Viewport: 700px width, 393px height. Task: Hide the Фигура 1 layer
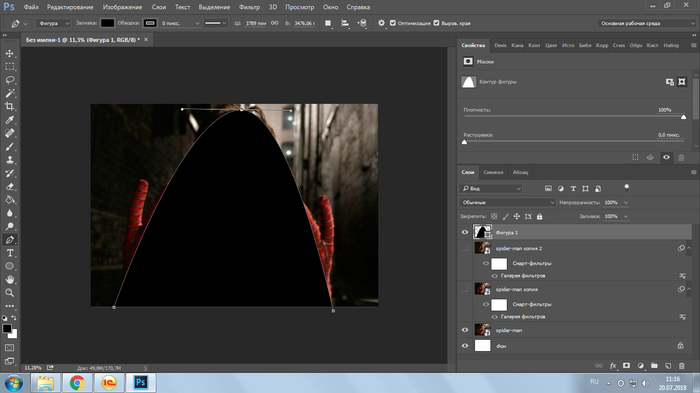pos(465,232)
